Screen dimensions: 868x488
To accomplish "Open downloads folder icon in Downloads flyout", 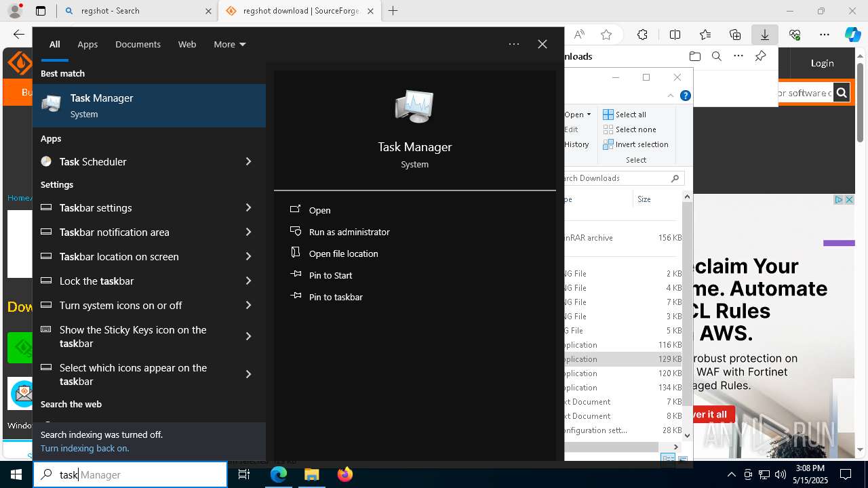I will [x=694, y=56].
